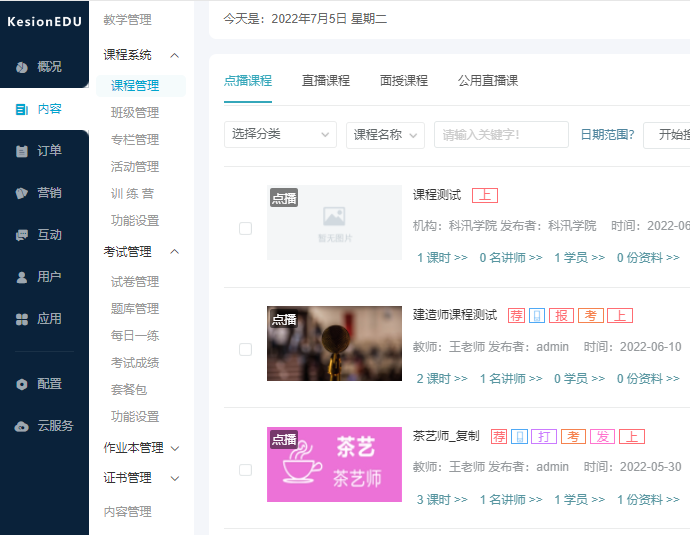Click the 应用 apps grid icon
Screen dimensions: 690x535
[x=22, y=319]
